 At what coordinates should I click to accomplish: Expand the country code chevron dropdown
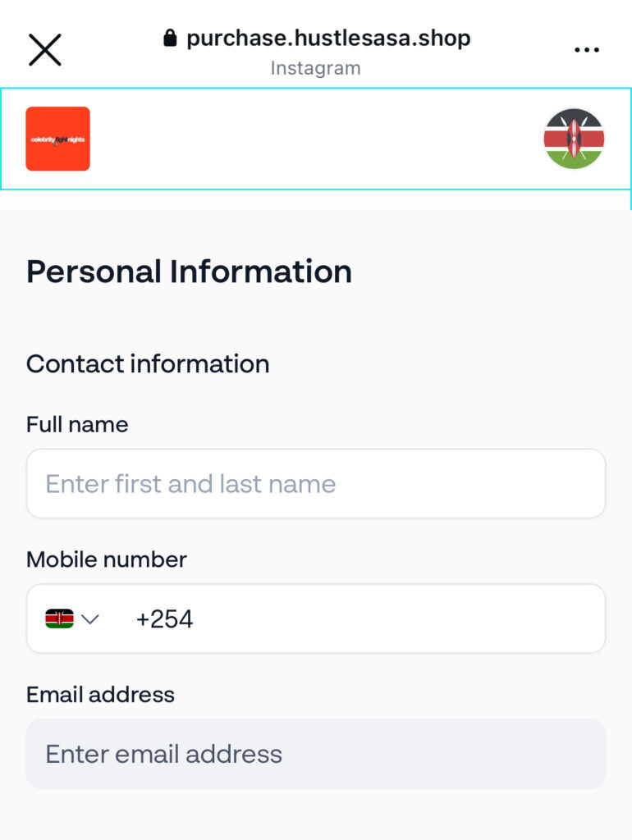click(x=90, y=619)
